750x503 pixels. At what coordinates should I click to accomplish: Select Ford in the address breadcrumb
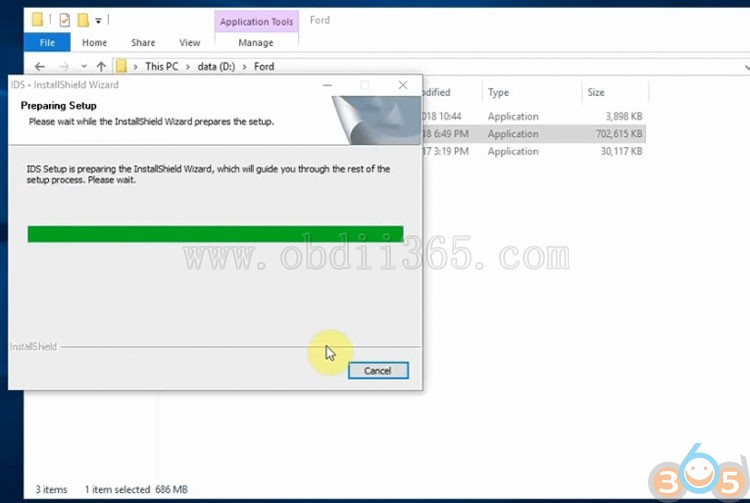pyautogui.click(x=264, y=66)
